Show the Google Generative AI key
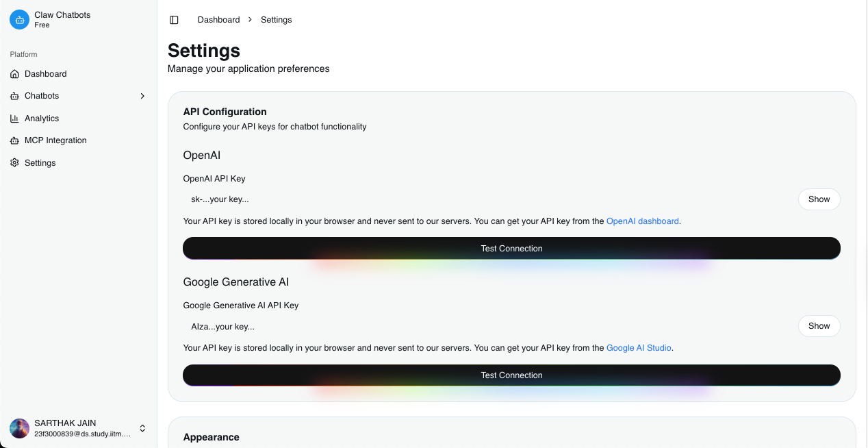Image resolution: width=868 pixels, height=448 pixels. pyautogui.click(x=819, y=326)
